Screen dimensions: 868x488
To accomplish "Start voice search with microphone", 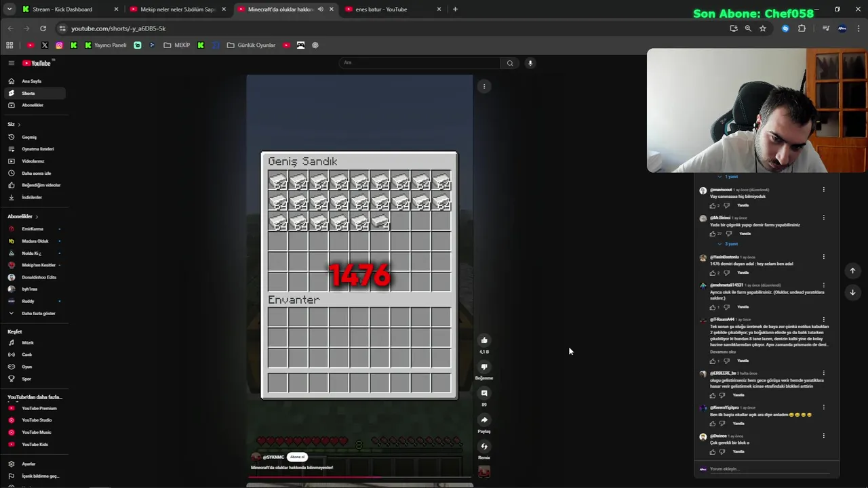I will click(530, 63).
